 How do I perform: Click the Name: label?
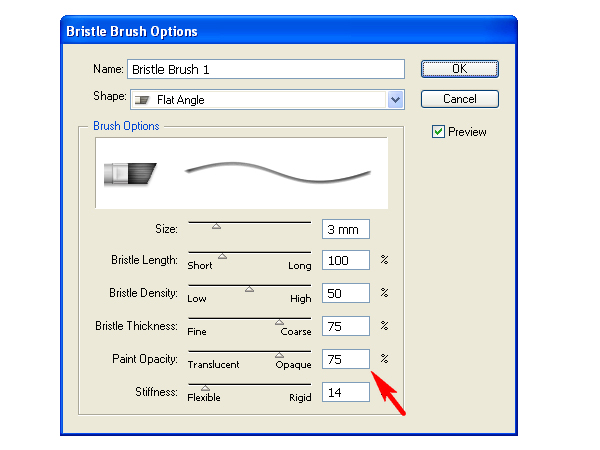coord(108,69)
